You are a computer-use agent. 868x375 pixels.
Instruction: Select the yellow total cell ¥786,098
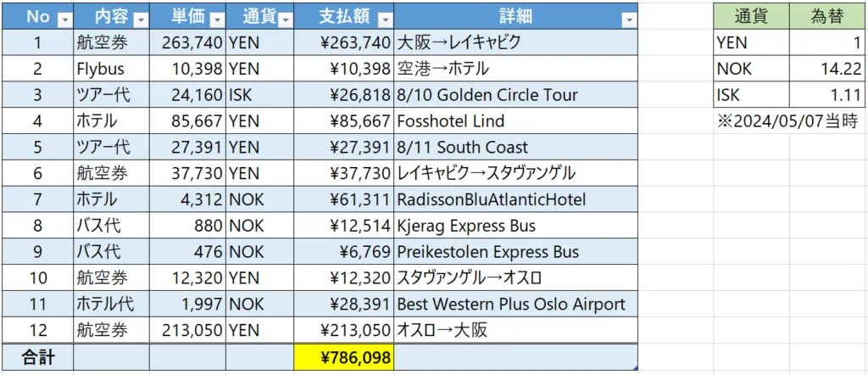[343, 358]
